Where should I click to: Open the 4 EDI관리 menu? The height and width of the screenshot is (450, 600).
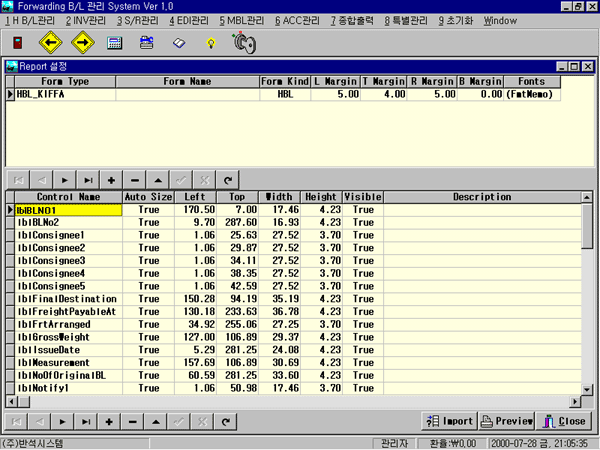pyautogui.click(x=189, y=21)
